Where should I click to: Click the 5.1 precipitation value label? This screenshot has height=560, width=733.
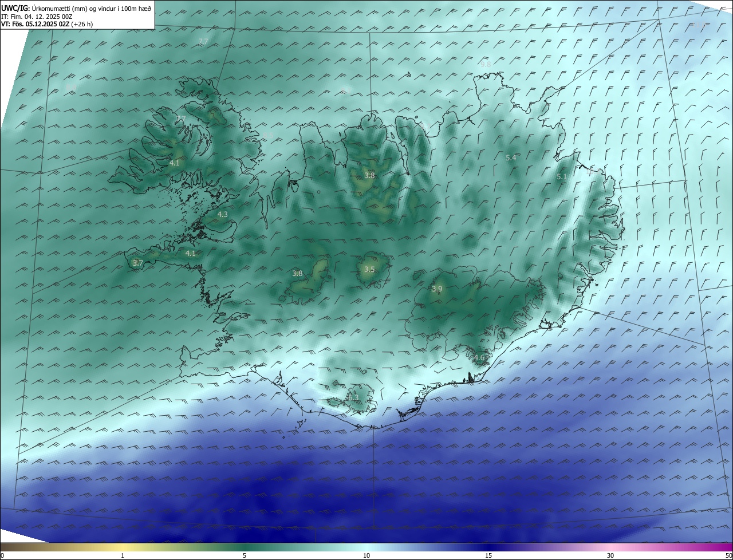[562, 177]
